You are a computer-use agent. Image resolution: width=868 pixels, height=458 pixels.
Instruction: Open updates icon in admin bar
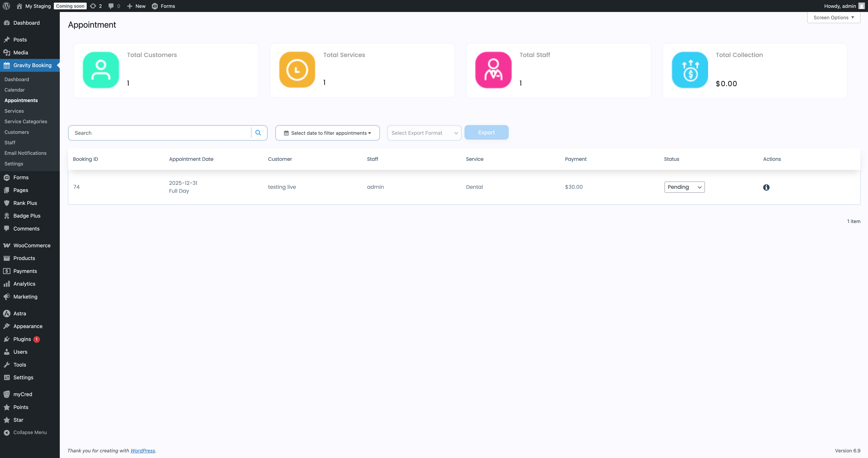pos(93,6)
